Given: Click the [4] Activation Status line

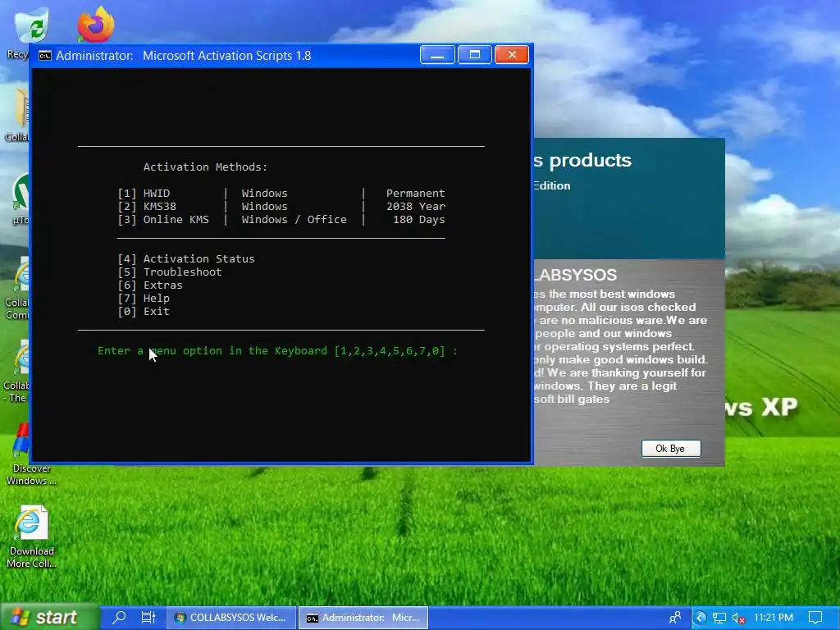Looking at the screenshot, I should 186,258.
